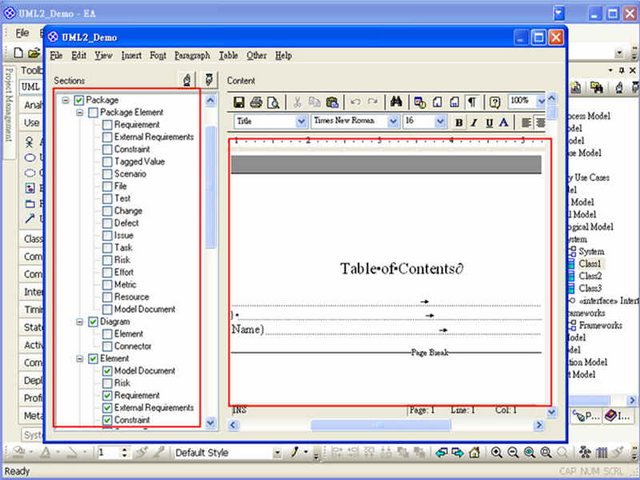Click the Copy icon in Content toolbar
The height and width of the screenshot is (480, 640).
point(315,102)
